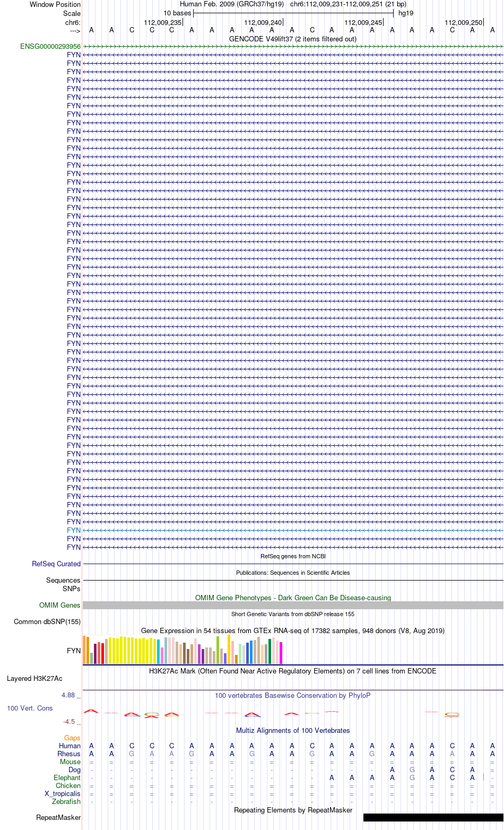Select the Elephant alignment row label

67,777
